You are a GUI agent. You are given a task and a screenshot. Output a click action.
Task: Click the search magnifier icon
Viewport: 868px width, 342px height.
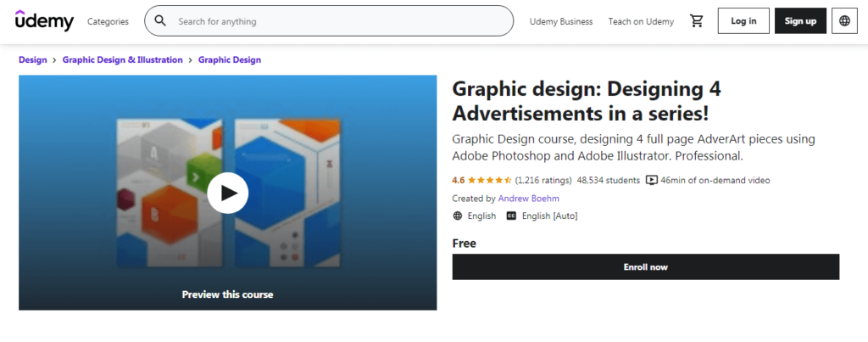pyautogui.click(x=160, y=21)
